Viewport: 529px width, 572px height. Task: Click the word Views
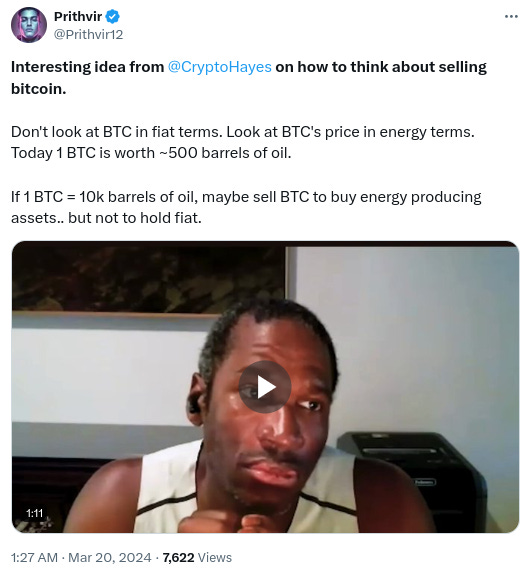coord(215,557)
